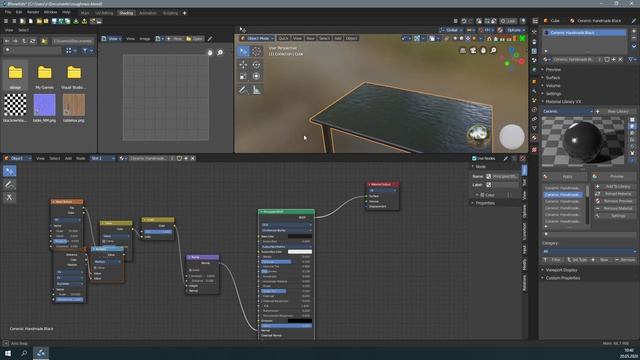Viewport: 640px width, 360px height.
Task: Click the Apply button in Material Library
Action: [x=564, y=177]
